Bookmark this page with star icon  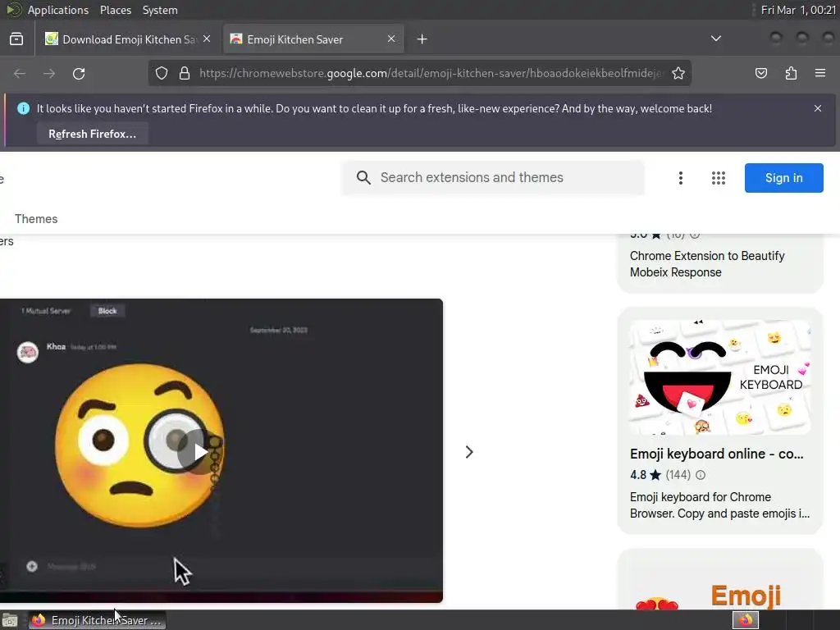click(x=678, y=73)
